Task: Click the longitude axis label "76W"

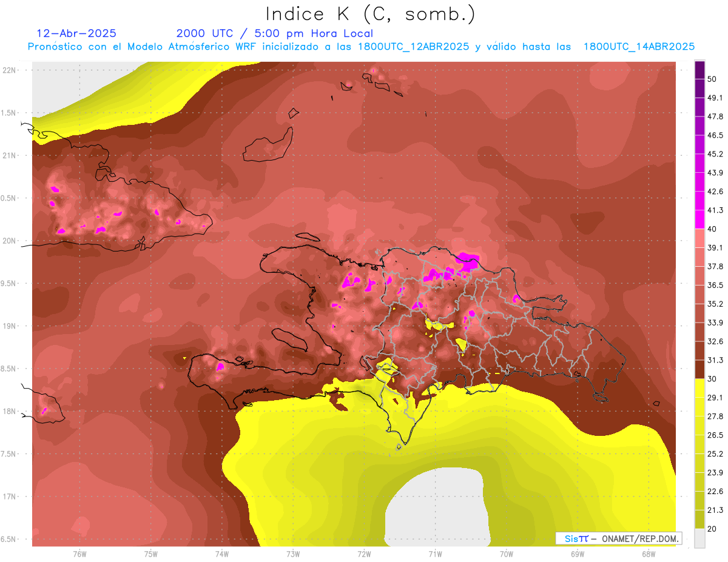Action: [x=79, y=554]
